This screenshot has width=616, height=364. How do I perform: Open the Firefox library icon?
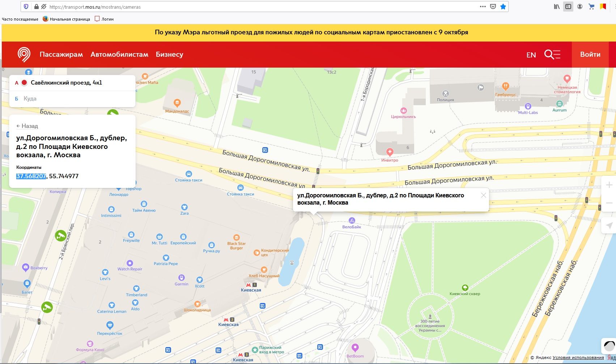click(557, 7)
